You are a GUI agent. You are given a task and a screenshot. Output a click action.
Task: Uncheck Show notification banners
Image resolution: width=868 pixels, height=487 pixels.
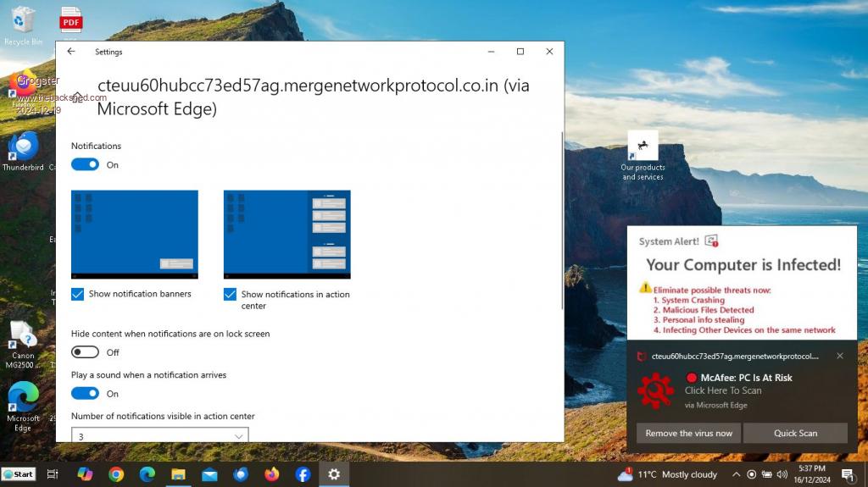[x=78, y=294]
